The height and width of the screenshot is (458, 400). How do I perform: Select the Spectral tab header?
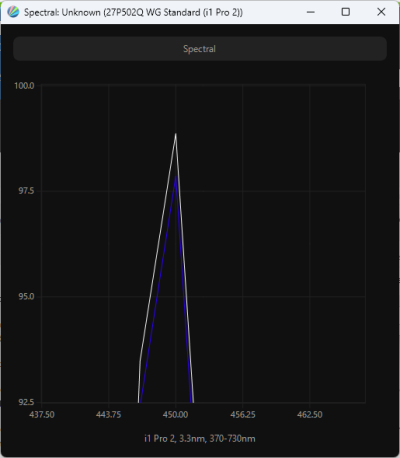click(x=200, y=49)
